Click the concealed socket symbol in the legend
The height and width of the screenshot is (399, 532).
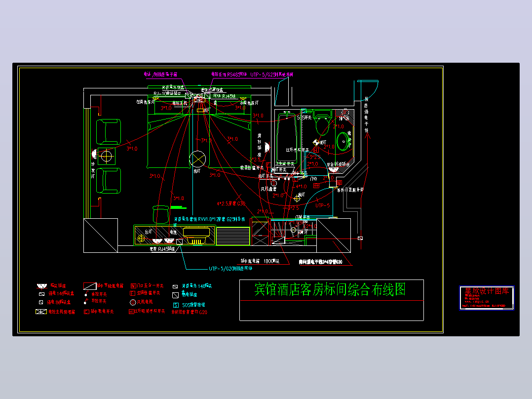[x=42, y=286]
